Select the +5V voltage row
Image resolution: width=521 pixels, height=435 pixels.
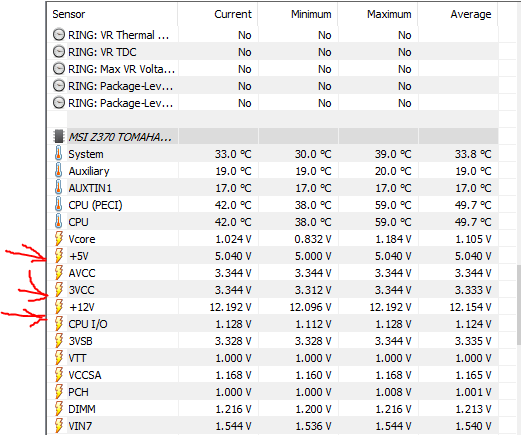pyautogui.click(x=273, y=256)
